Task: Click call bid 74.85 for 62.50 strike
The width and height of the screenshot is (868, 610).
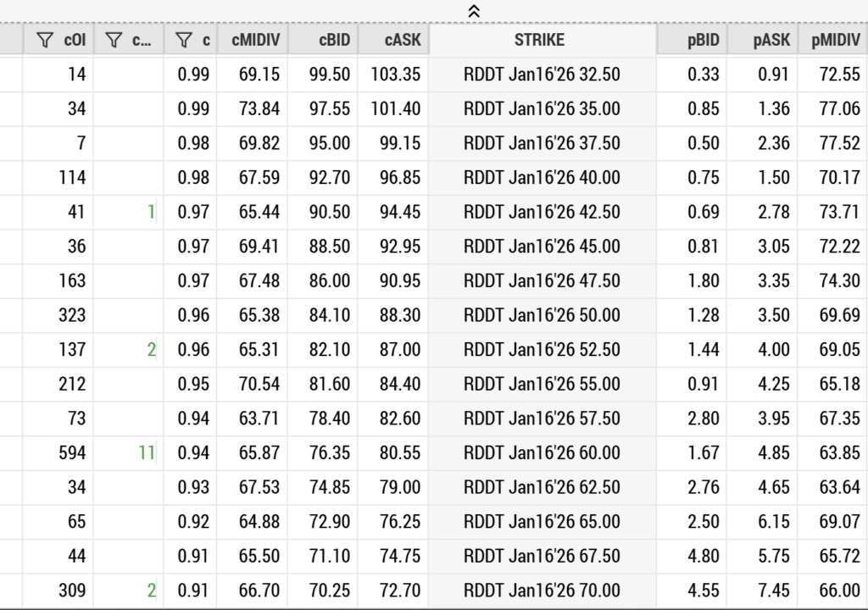Action: tap(330, 486)
